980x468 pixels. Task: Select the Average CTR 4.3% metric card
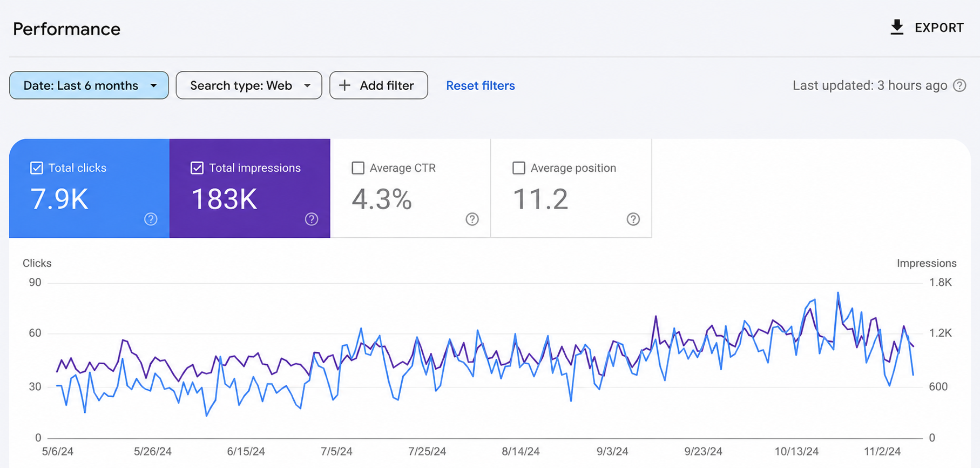410,188
